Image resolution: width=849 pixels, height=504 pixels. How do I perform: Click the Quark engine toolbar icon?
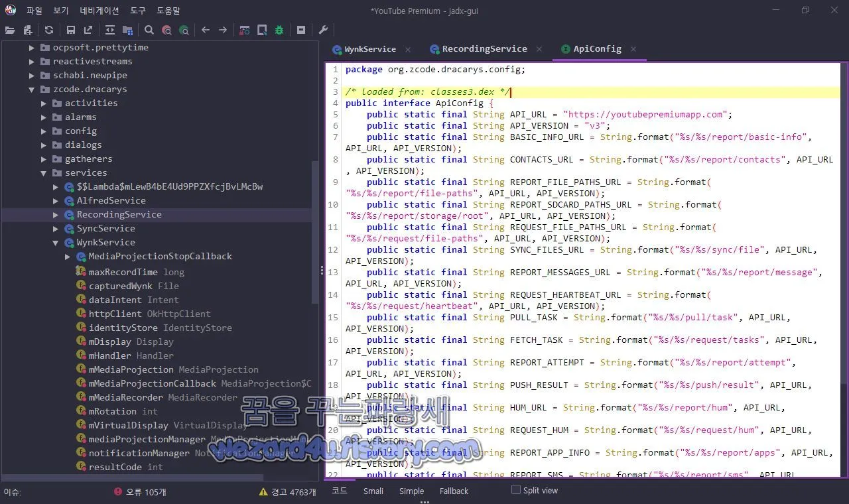[262, 30]
